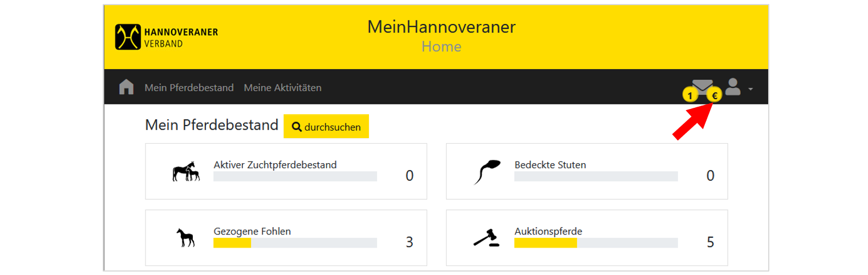
Task: Click the auction gavel icon
Action: pyautogui.click(x=486, y=237)
